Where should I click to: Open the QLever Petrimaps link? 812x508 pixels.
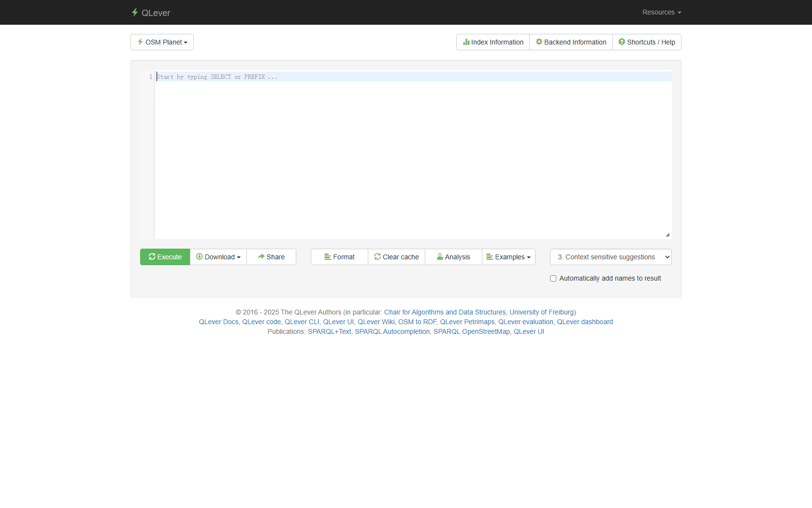pos(467,322)
